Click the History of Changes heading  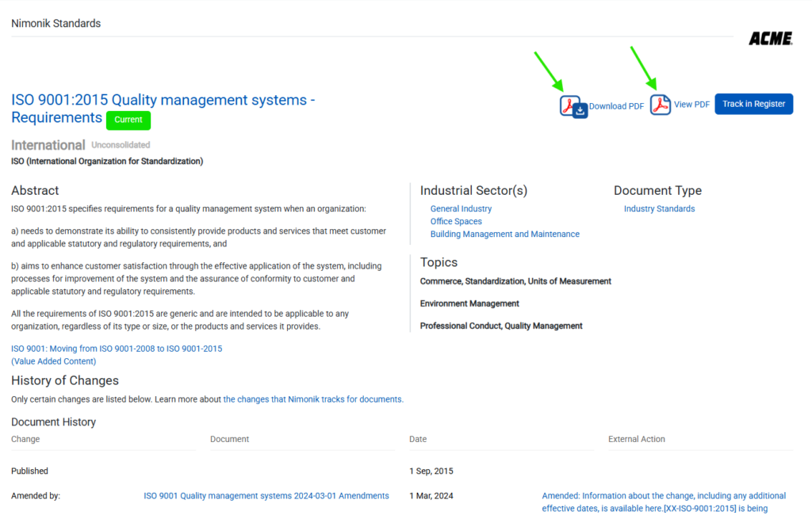point(65,380)
